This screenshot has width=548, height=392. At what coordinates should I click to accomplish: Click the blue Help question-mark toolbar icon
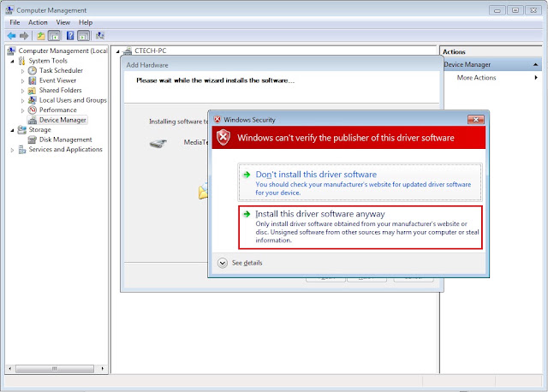[70, 36]
